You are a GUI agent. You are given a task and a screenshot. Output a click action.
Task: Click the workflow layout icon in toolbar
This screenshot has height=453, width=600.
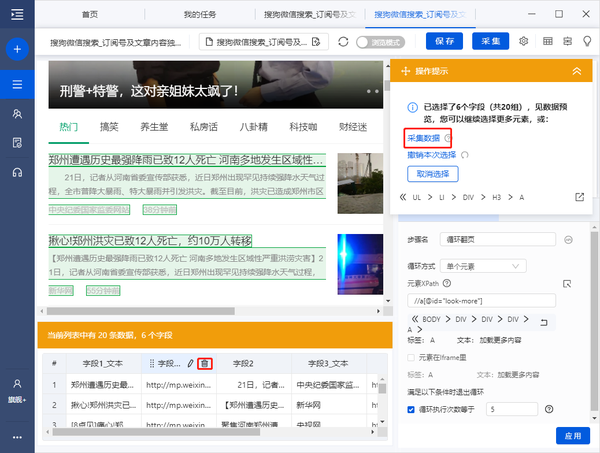click(x=567, y=41)
